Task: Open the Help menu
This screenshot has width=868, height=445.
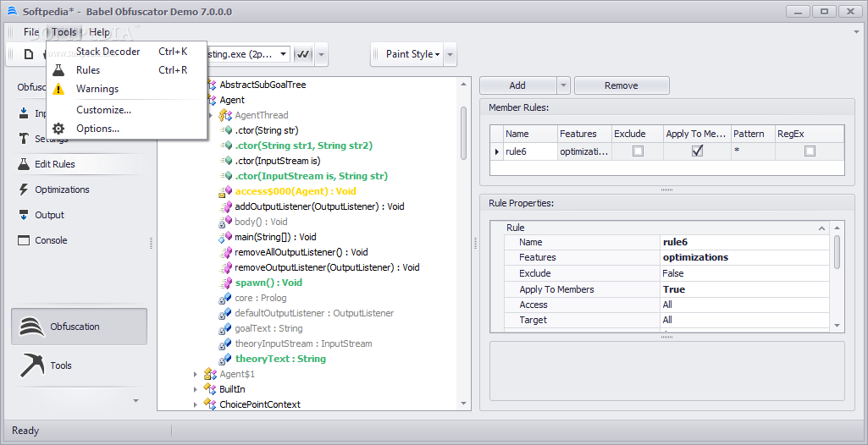Action: [x=100, y=32]
